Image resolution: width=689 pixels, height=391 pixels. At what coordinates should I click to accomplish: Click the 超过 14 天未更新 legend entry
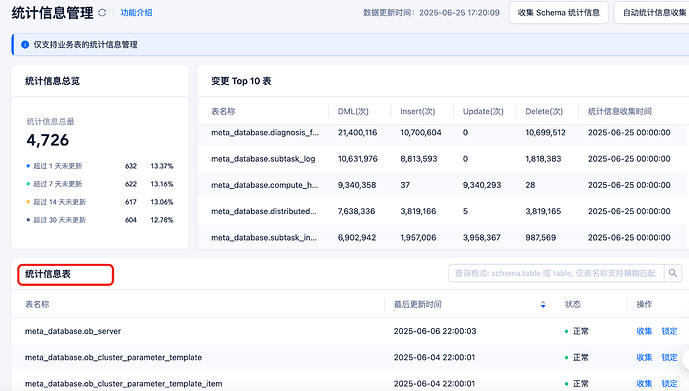(56, 202)
